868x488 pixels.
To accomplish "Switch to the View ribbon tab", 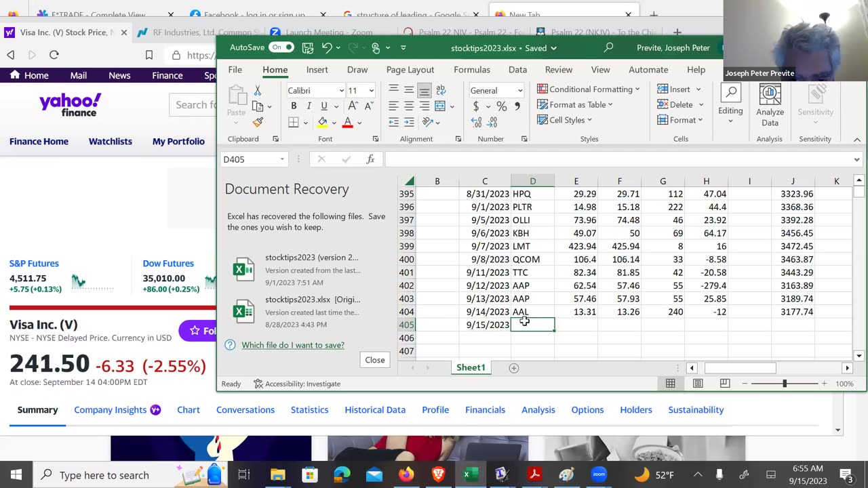I will tap(600, 69).
